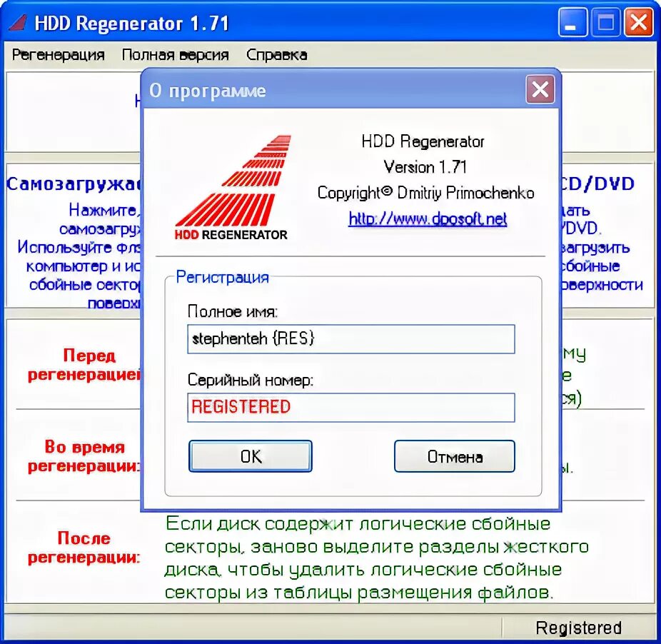661x644 pixels.
Task: Maximize the HDD Regenerator window
Action: pyautogui.click(x=605, y=22)
